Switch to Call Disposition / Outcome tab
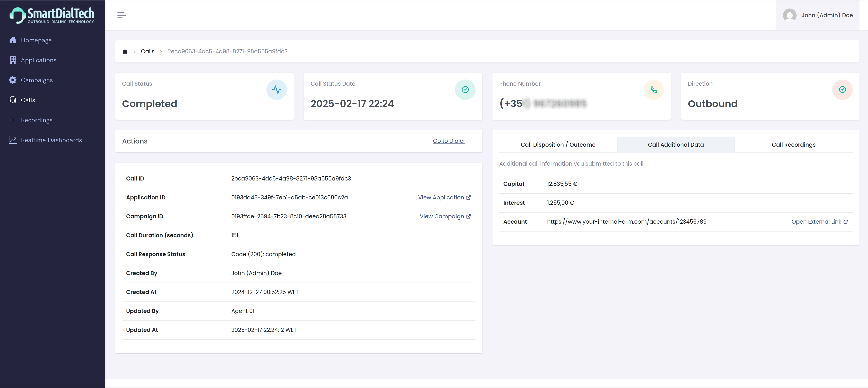This screenshot has height=388, width=868. [558, 145]
